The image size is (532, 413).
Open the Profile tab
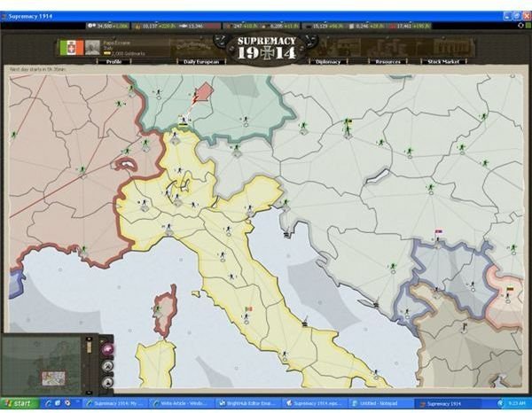(x=113, y=62)
